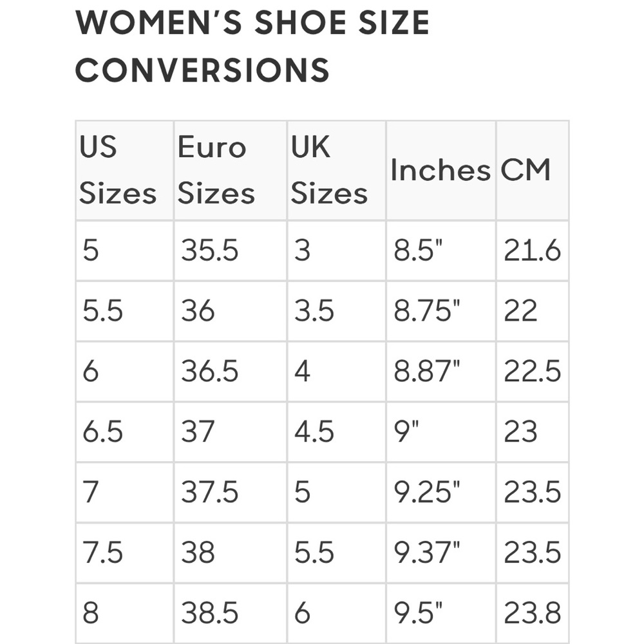644x644 pixels.
Task: Click the CM column header
Action: tap(533, 170)
